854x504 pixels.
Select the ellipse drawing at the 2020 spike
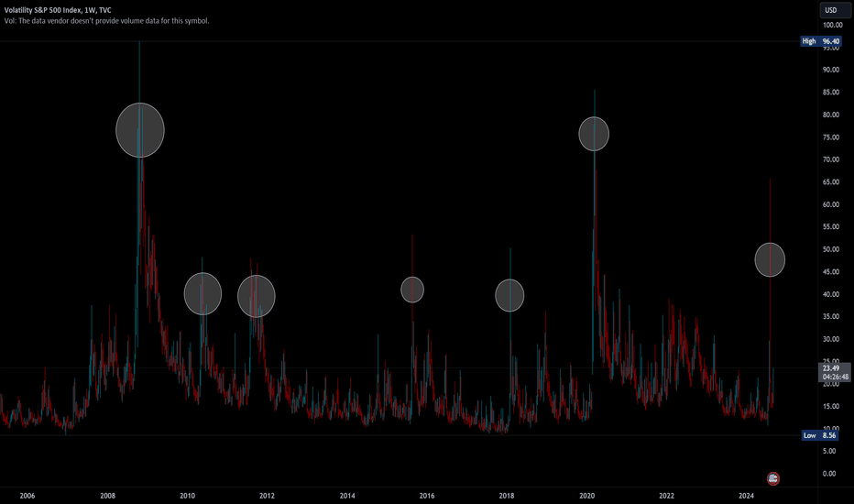[x=594, y=134]
